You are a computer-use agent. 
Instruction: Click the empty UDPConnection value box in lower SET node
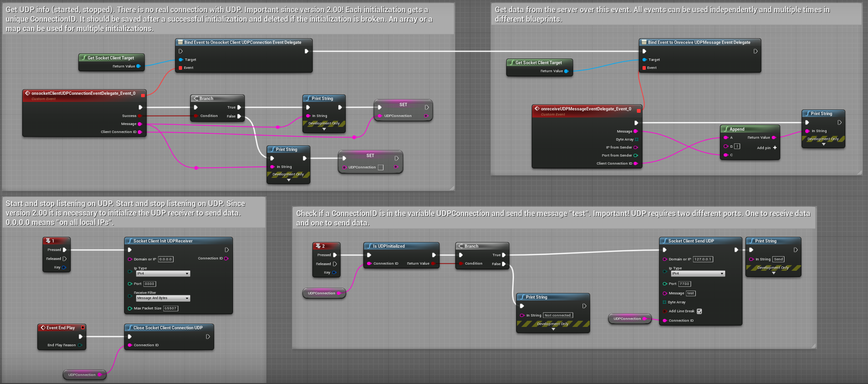point(381,167)
